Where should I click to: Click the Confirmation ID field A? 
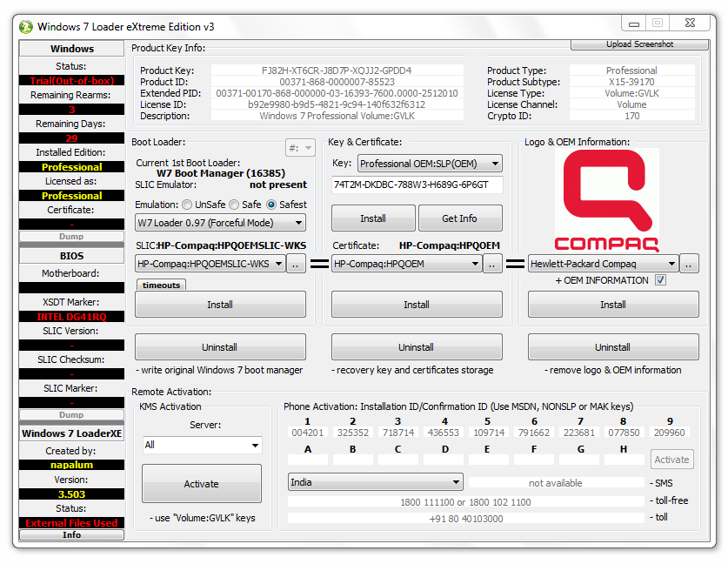point(308,460)
